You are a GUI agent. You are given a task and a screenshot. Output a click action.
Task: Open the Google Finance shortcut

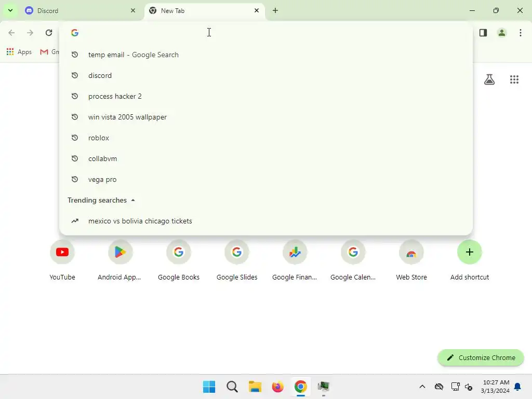[295, 260]
